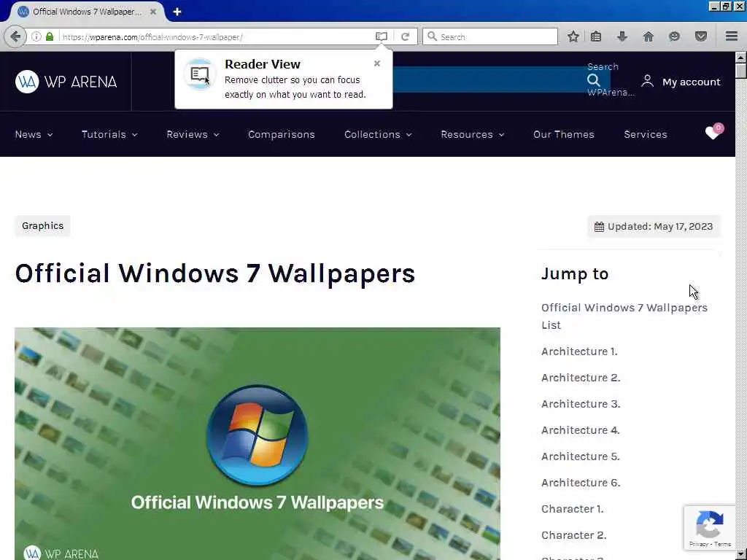
Task: Toggle Reader View icon in address bar
Action: pyautogui.click(x=381, y=36)
